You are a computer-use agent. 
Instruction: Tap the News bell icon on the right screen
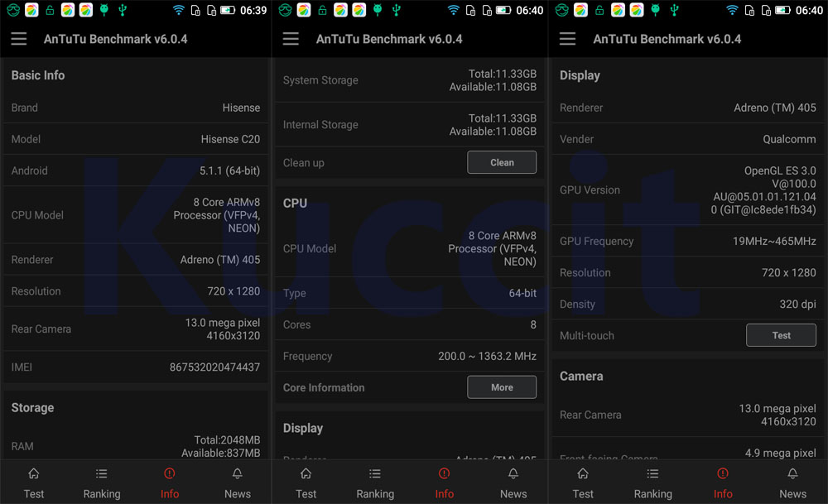coord(792,474)
